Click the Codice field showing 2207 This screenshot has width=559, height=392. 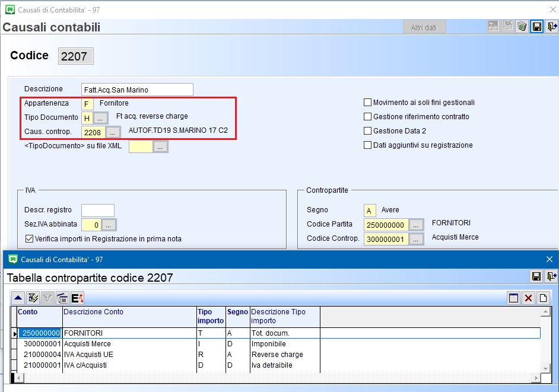[x=76, y=56]
